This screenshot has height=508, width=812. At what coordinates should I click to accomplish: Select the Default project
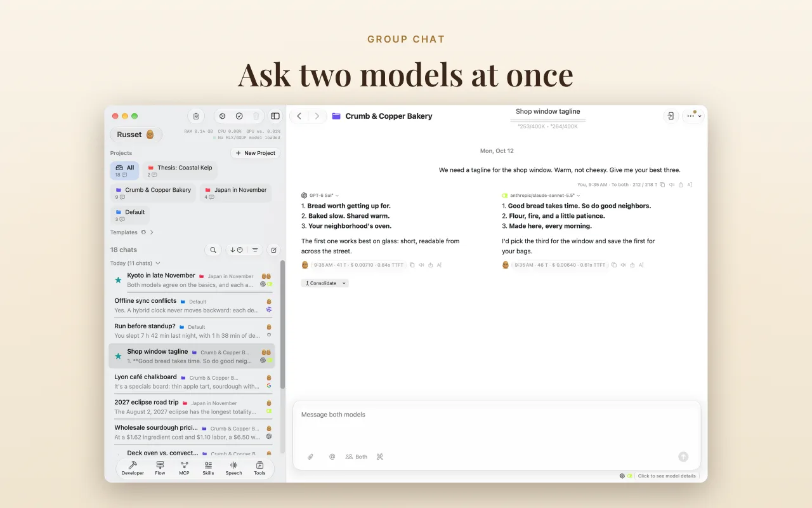[x=130, y=215]
